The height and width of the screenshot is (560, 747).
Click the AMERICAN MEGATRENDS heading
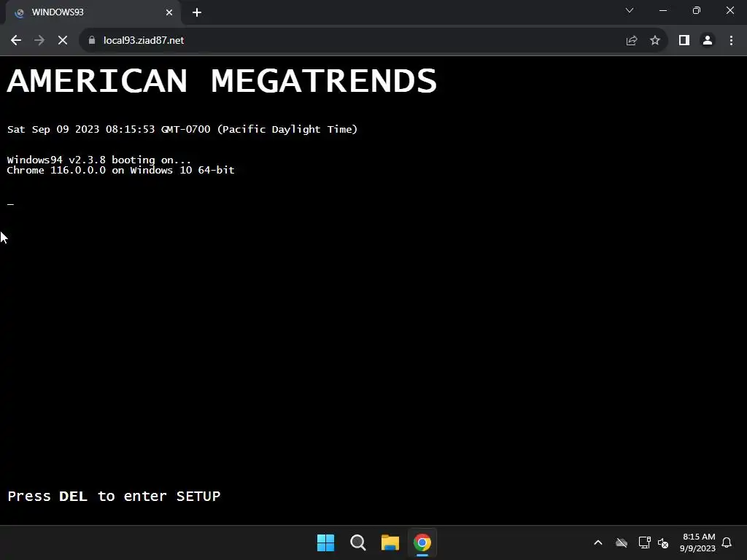click(x=222, y=80)
